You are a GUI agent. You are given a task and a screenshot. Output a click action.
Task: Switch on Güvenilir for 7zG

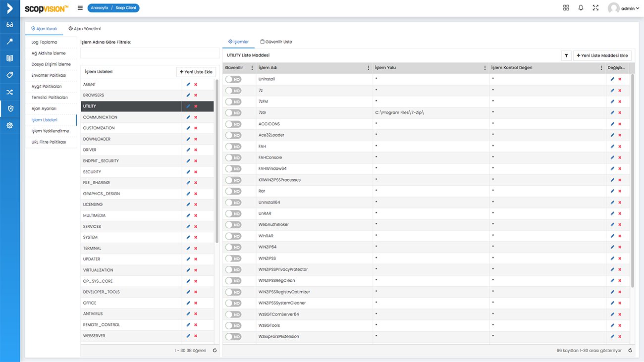pos(233,113)
